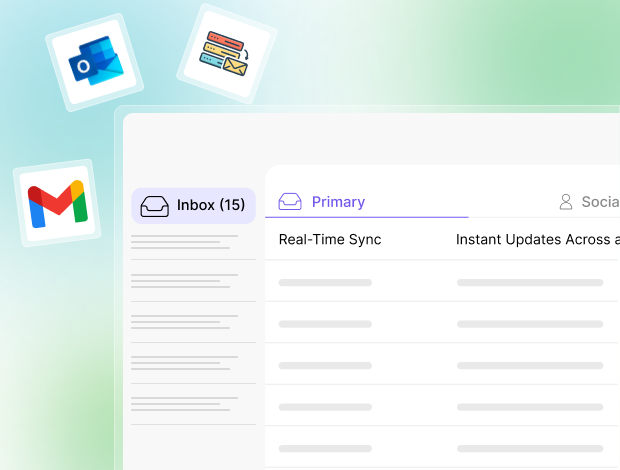
Task: Select first placeholder email row under Real-Time Sync
Action: [x=442, y=282]
